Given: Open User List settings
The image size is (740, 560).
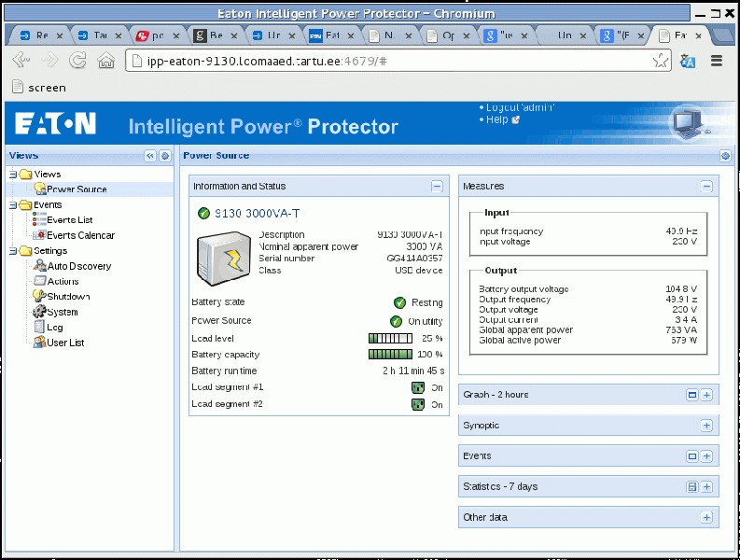Looking at the screenshot, I should tap(65, 343).
